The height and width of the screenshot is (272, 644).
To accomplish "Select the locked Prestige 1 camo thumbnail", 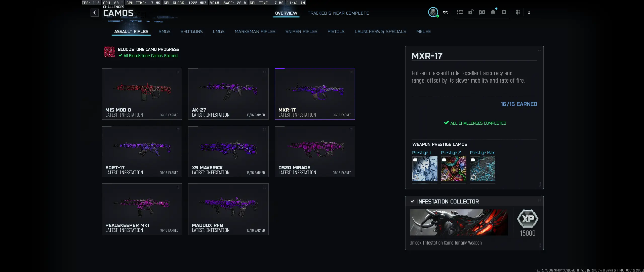I will tap(425, 168).
